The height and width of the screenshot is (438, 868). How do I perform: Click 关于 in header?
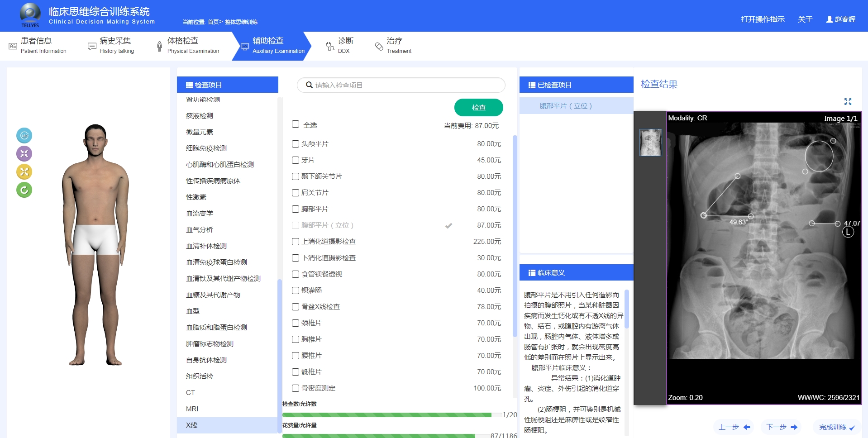pyautogui.click(x=805, y=19)
